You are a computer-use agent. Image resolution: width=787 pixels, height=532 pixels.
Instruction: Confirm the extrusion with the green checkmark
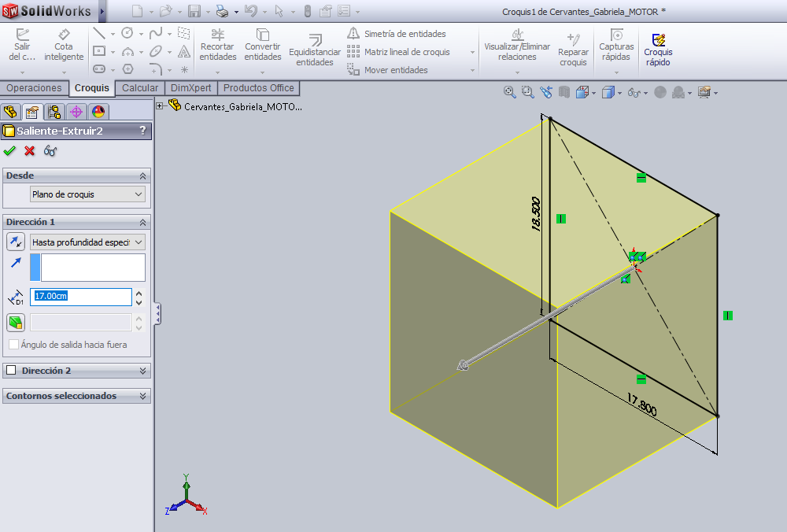coord(9,150)
